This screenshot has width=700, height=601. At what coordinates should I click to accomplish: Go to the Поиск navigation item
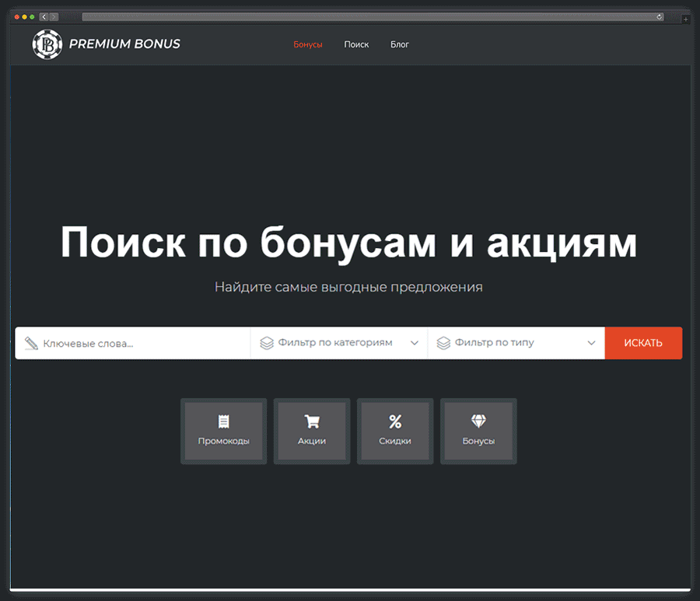coord(356,44)
